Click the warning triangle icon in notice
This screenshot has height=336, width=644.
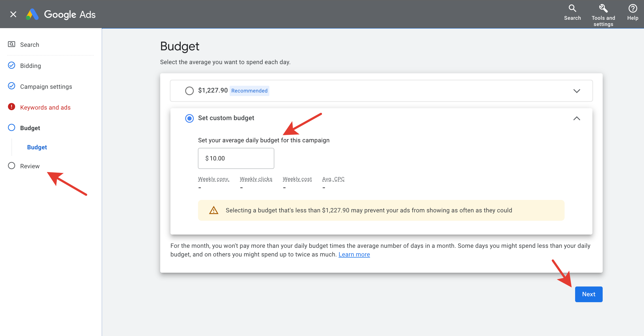tap(213, 210)
